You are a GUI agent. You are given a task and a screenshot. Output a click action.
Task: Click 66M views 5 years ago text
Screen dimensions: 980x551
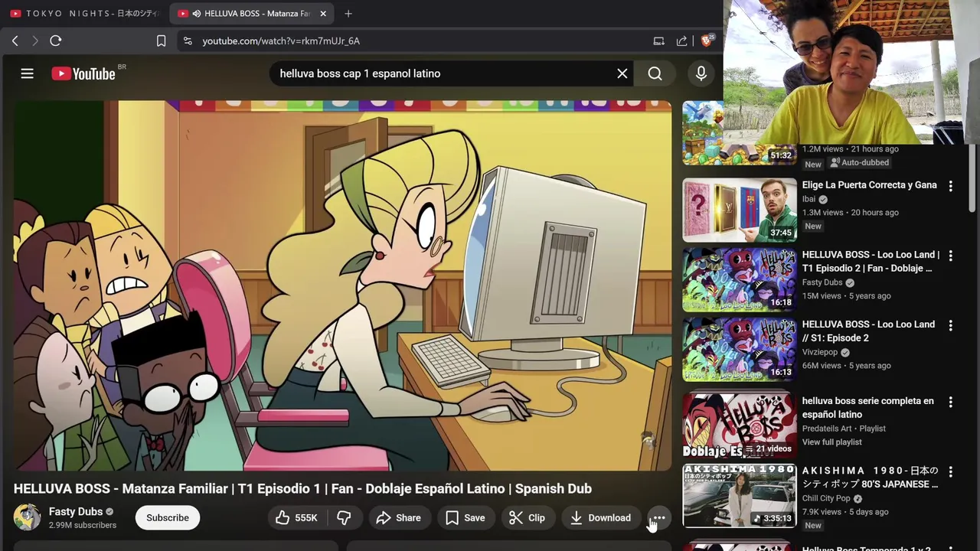846,366
